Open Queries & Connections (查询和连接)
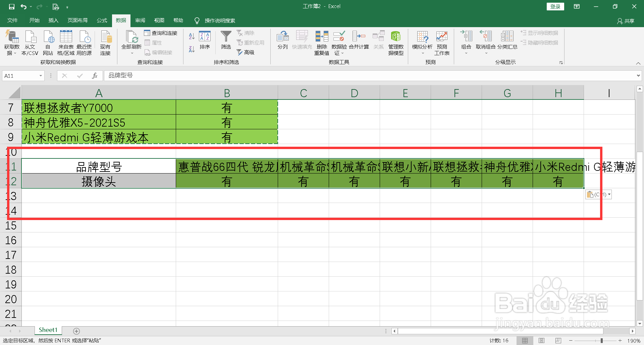 click(161, 33)
